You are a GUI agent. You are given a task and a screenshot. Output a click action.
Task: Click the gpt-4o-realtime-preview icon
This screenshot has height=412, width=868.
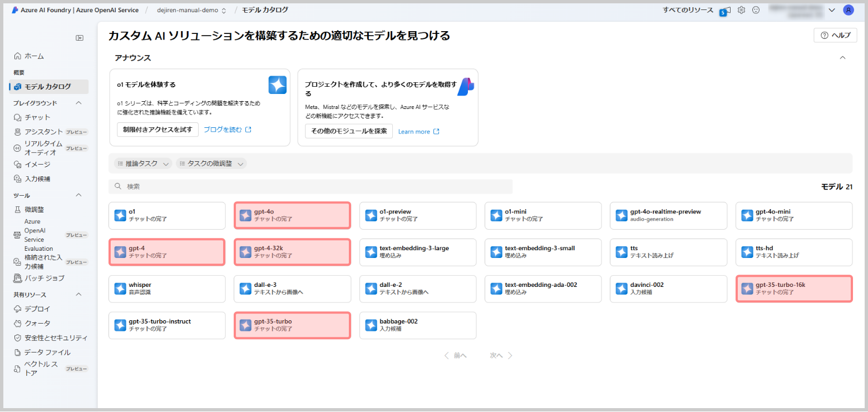(x=622, y=215)
